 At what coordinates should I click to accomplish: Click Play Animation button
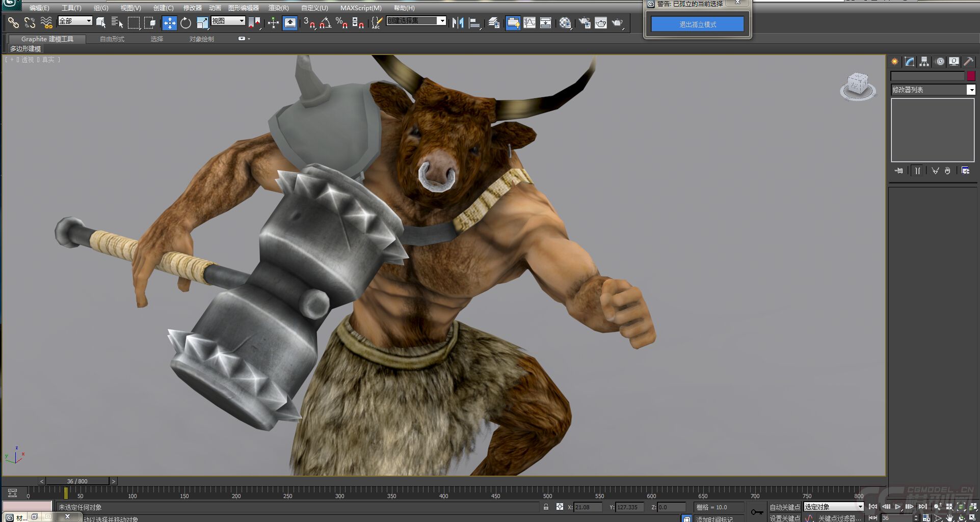click(x=898, y=507)
